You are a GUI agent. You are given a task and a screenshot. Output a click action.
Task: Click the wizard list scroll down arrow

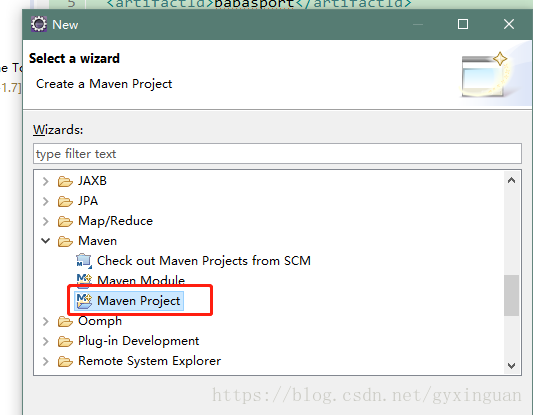point(511,366)
